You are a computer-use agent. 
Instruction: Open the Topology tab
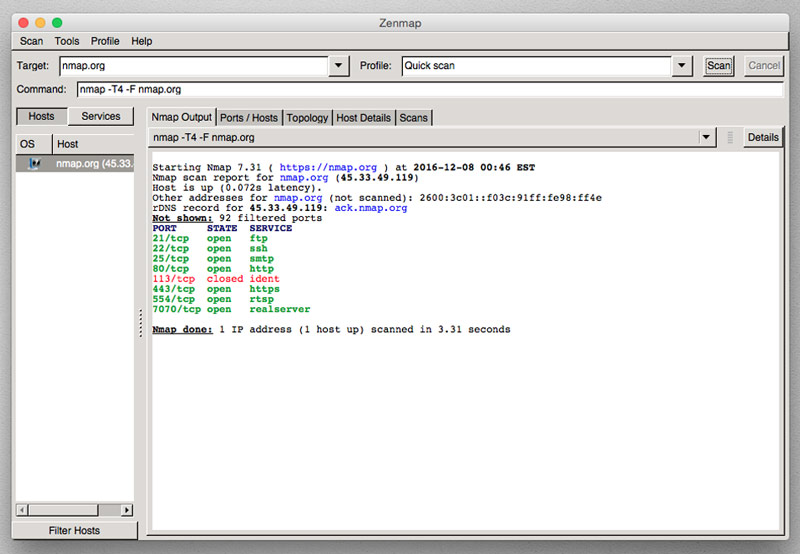(307, 118)
